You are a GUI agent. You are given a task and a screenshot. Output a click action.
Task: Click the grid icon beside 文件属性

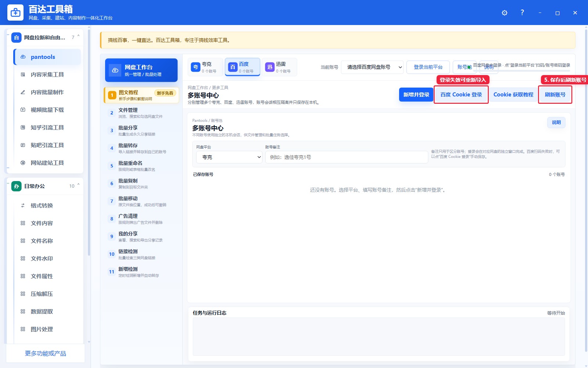[x=23, y=276]
